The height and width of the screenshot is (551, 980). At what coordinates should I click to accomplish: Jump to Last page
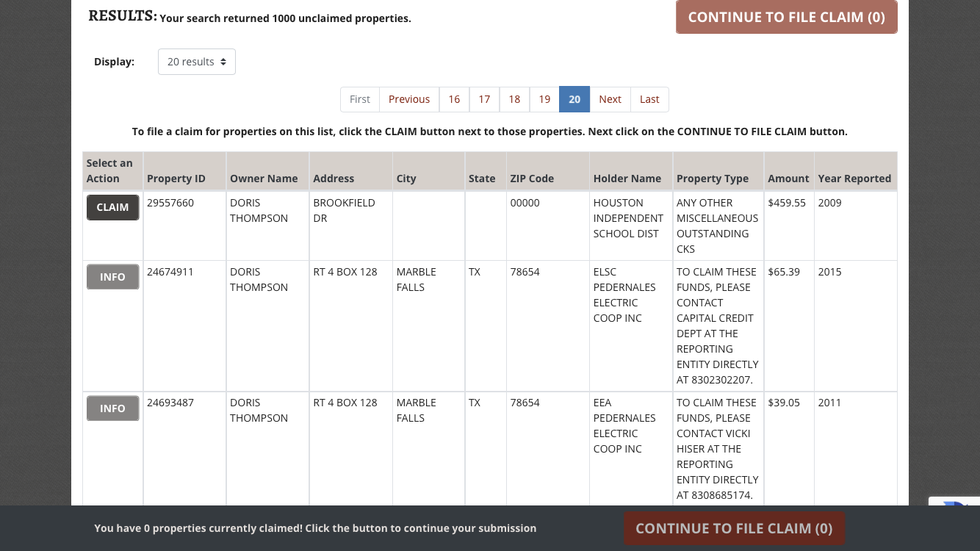click(x=649, y=99)
